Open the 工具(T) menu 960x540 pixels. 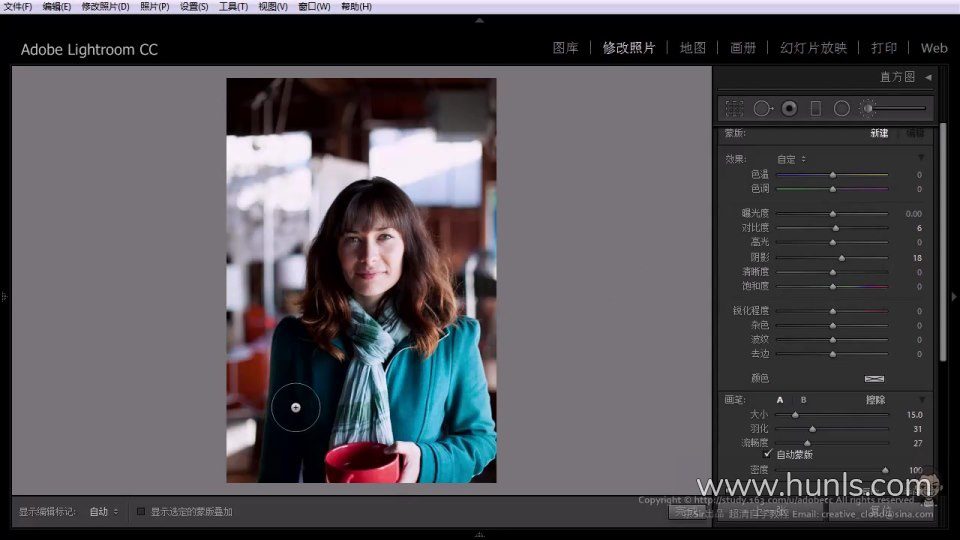click(x=233, y=7)
